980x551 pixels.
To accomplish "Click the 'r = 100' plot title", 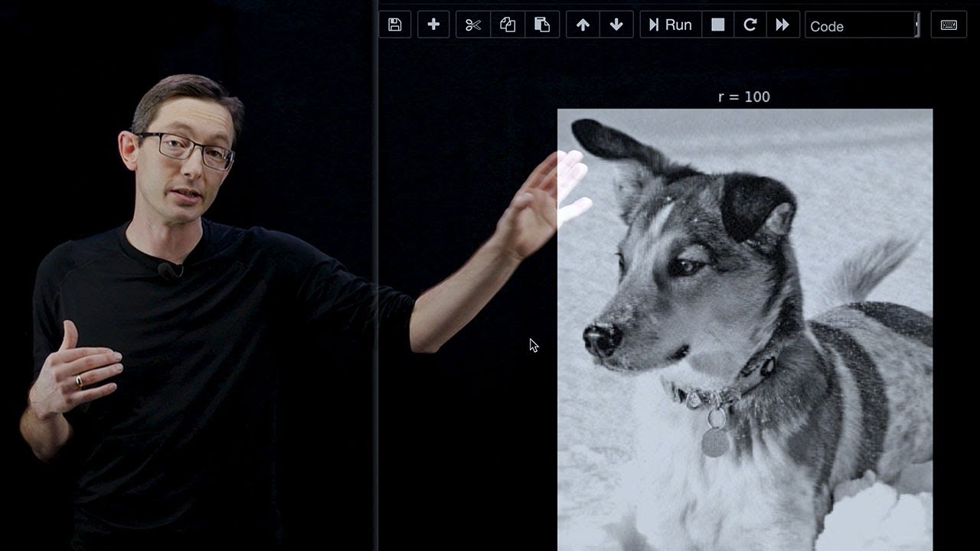I will coord(744,96).
